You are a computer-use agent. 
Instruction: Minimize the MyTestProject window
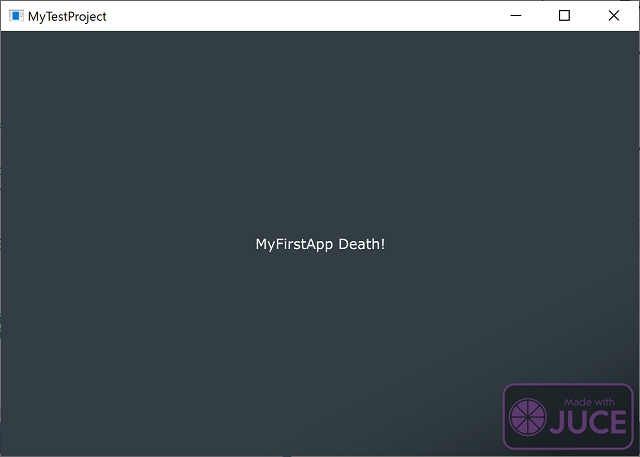coord(516,16)
